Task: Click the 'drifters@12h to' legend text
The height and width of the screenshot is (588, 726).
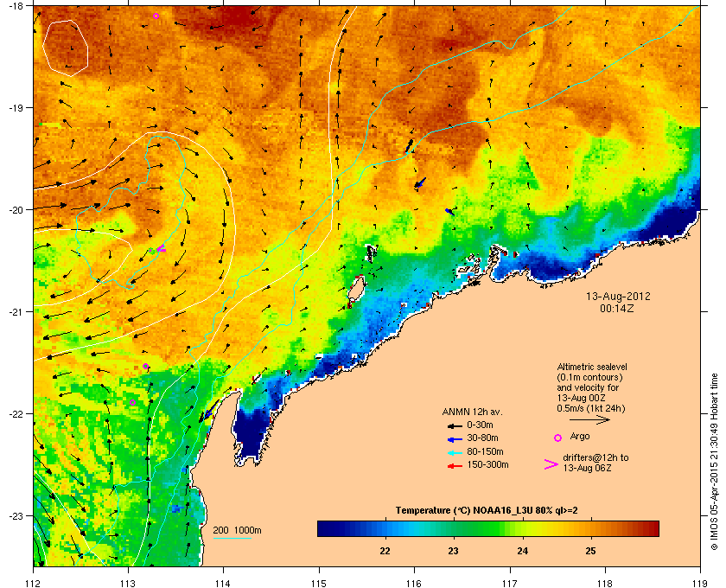Action: (x=595, y=457)
